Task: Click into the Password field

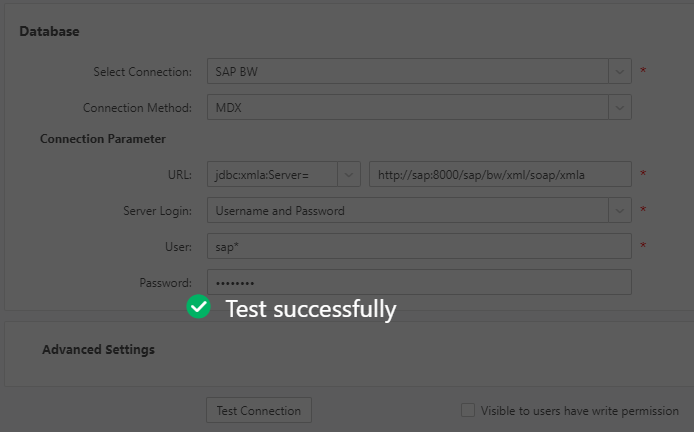Action: point(419,283)
